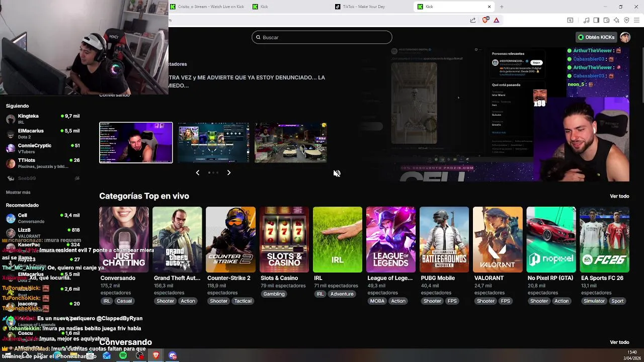
Task: Open Leo AI sparkle icon
Action: (x=616, y=20)
